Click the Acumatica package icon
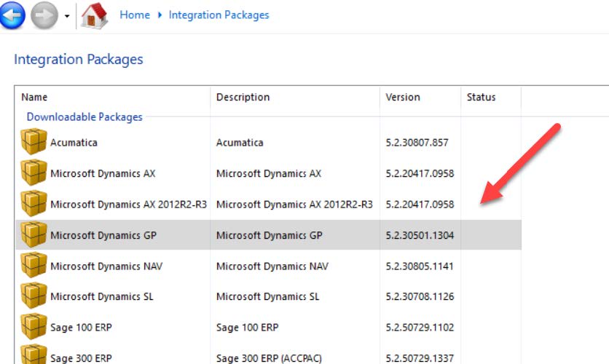 pos(34,142)
